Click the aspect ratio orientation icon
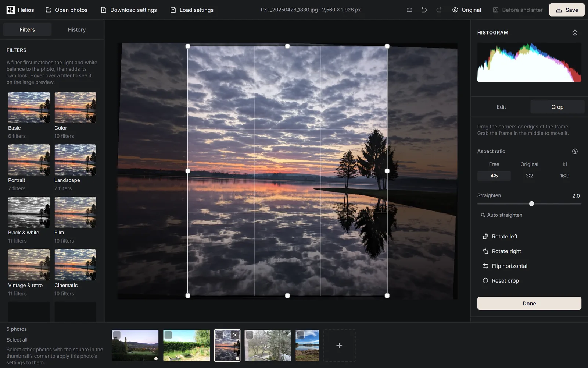Viewport: 588px width, 368px height. coord(575,151)
